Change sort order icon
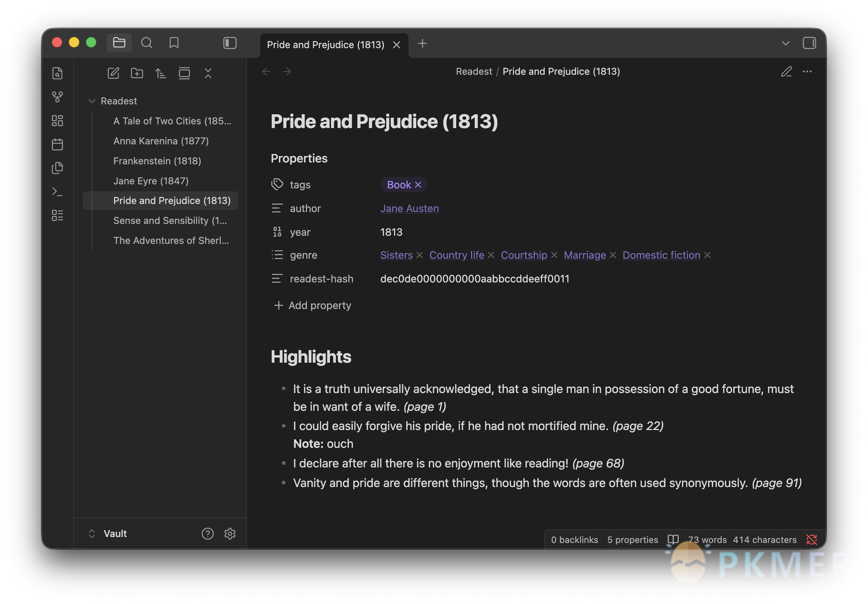 (x=161, y=73)
